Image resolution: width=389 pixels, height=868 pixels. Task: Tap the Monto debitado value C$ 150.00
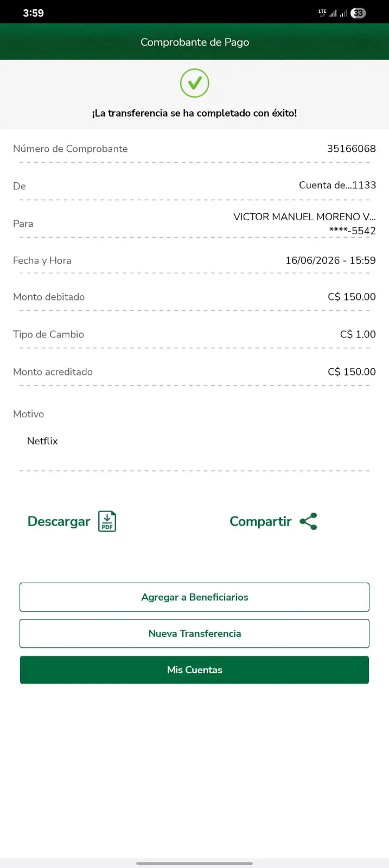pos(352,297)
